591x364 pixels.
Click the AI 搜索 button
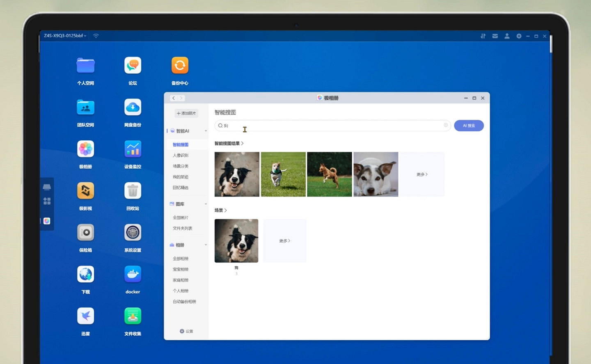tap(469, 126)
